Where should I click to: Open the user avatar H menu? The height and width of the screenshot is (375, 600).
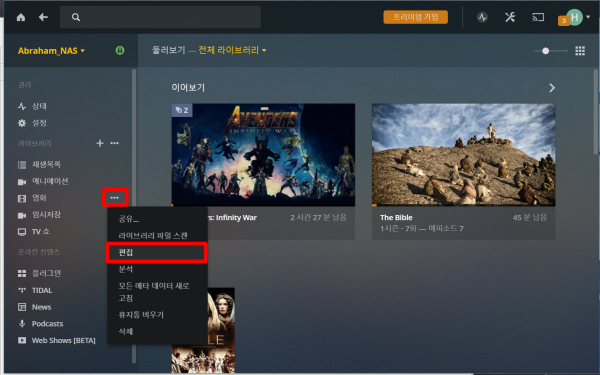point(574,17)
